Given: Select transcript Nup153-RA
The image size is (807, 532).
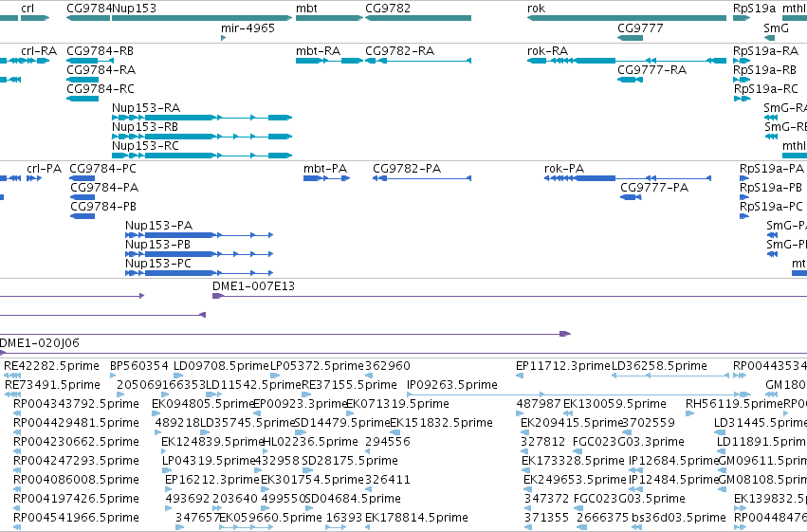Looking at the screenshot, I should [202, 118].
